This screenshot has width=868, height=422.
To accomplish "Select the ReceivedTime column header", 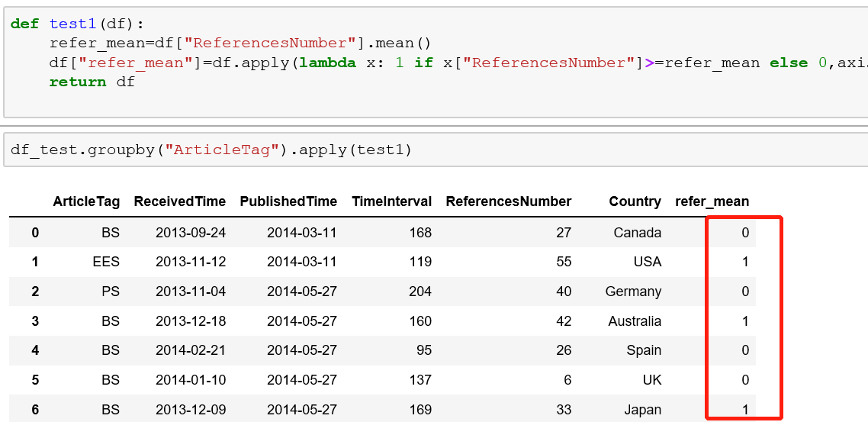I will tap(179, 201).
